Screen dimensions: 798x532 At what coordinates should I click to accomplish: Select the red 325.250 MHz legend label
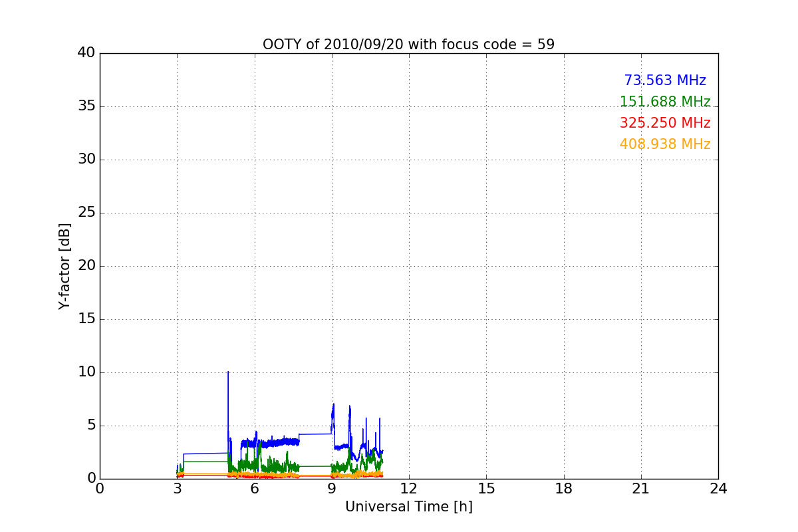665,123
